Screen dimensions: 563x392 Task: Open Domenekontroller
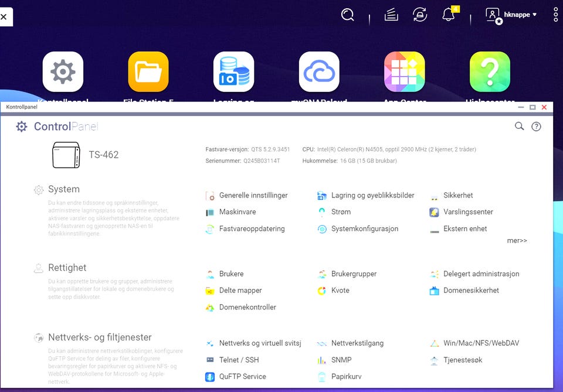240,308
